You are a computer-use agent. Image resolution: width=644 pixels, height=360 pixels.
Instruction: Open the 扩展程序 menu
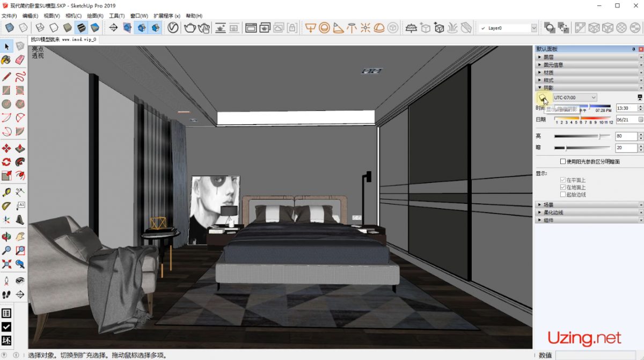pyautogui.click(x=166, y=16)
